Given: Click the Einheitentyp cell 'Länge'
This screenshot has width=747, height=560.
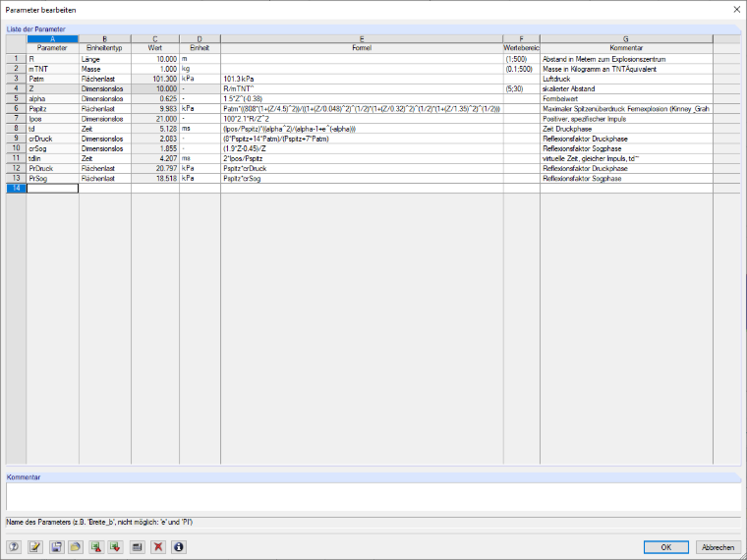Looking at the screenshot, I should 105,60.
